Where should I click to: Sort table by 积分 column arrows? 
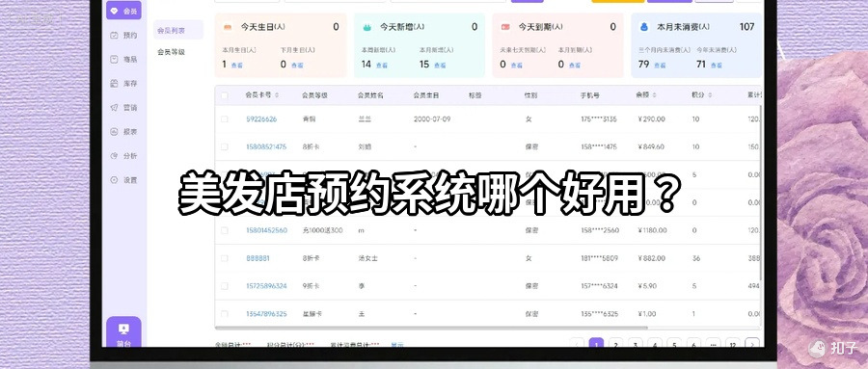[710, 95]
